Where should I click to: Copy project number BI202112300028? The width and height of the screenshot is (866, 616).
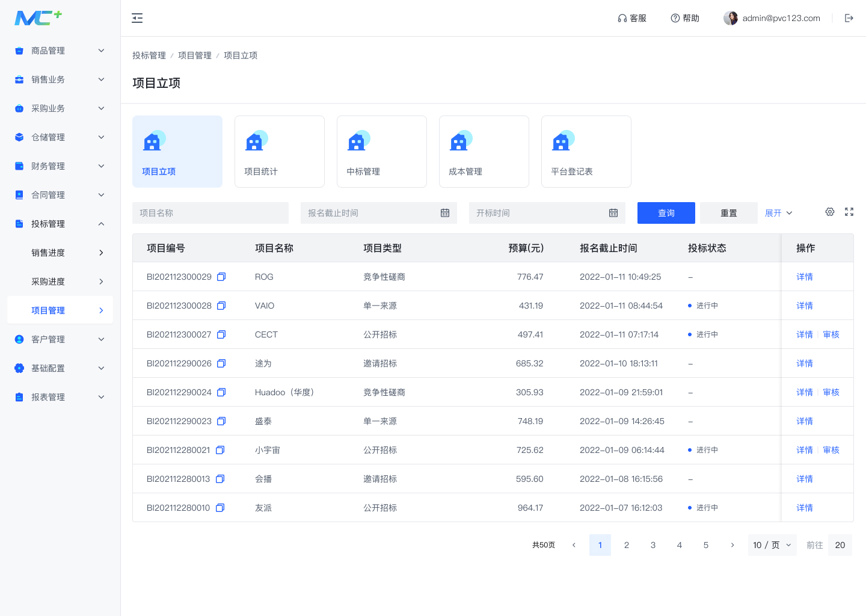[x=221, y=306]
